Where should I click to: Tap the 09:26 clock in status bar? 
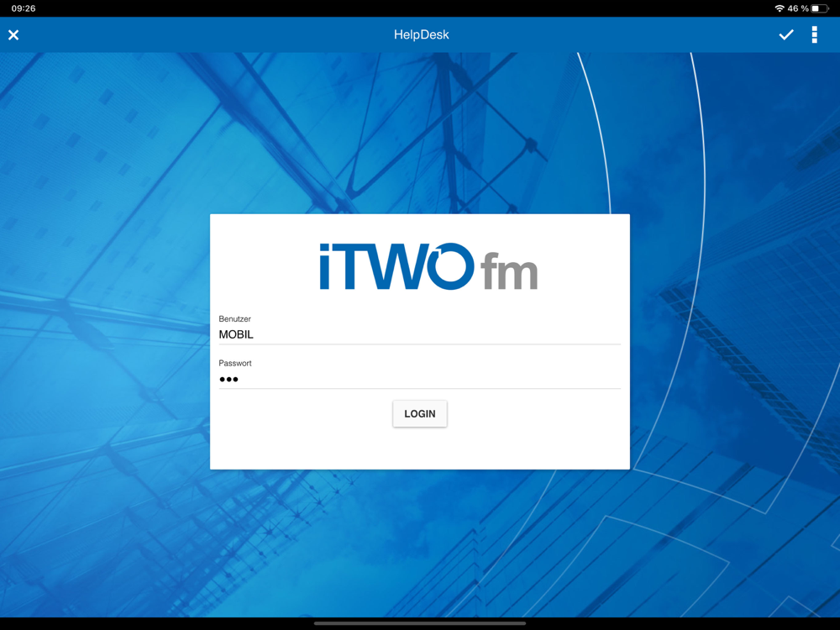[24, 8]
